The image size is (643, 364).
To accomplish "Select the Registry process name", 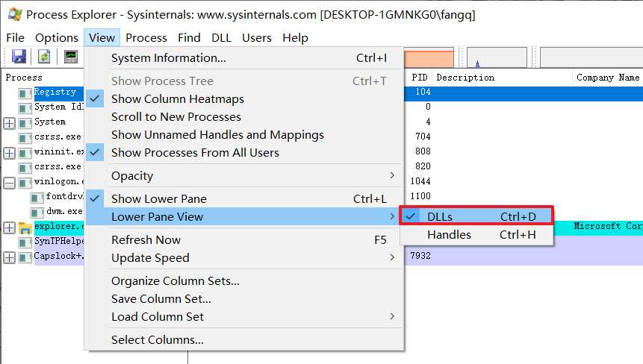I will (x=55, y=92).
